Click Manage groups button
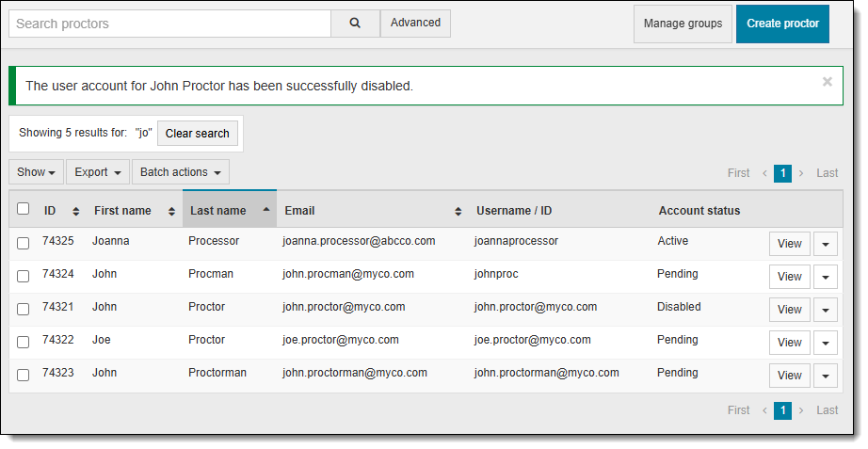 point(683,24)
